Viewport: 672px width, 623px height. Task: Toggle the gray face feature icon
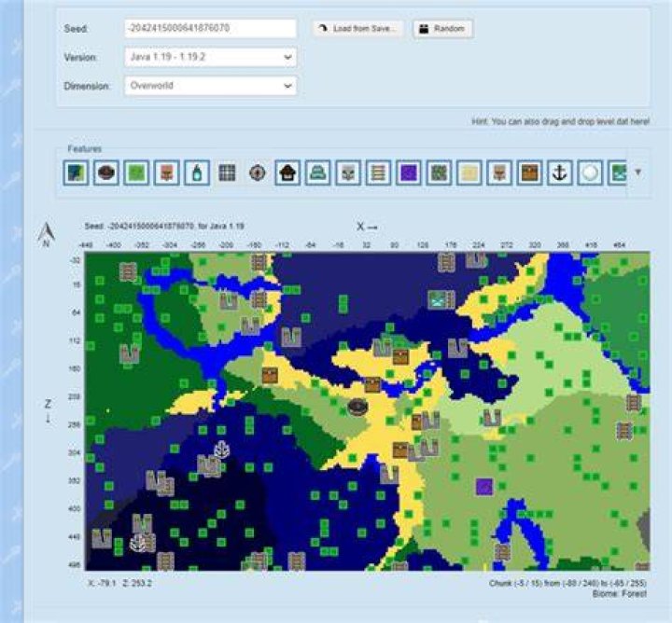click(348, 173)
